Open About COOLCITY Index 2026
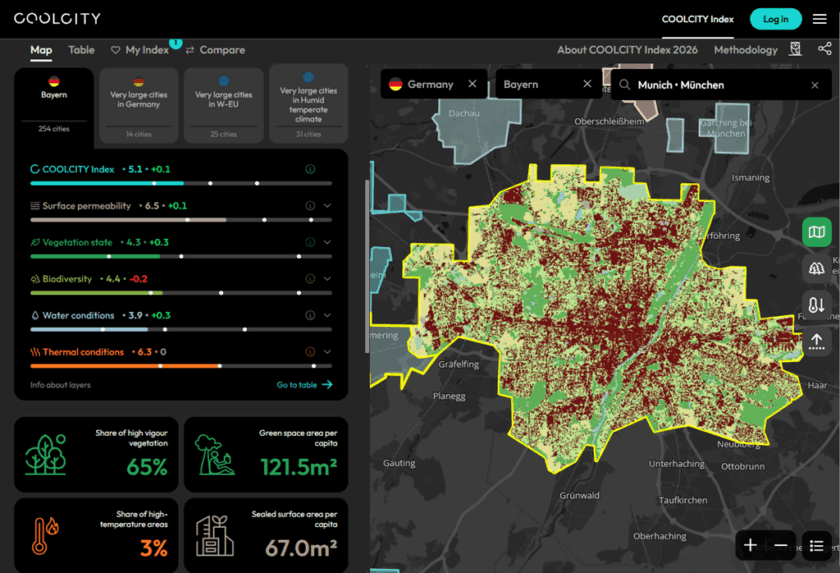The height and width of the screenshot is (573, 840). pyautogui.click(x=627, y=50)
